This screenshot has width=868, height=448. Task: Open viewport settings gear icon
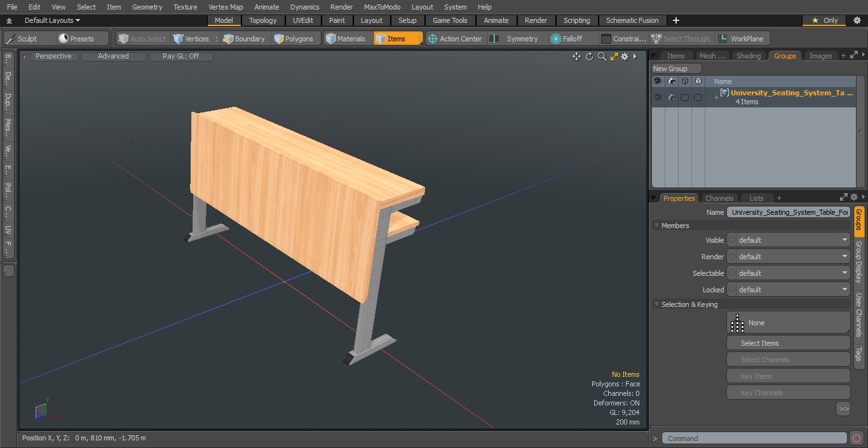[x=625, y=57]
